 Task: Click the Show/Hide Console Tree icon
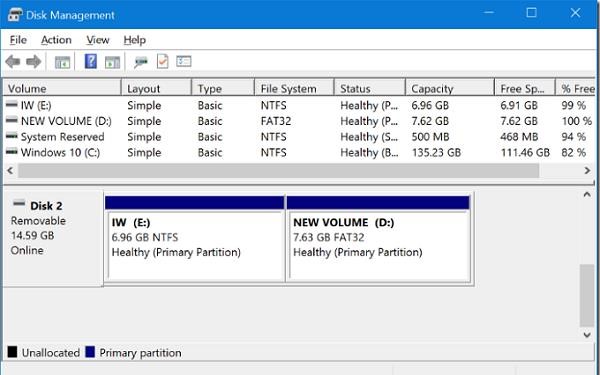[62, 62]
